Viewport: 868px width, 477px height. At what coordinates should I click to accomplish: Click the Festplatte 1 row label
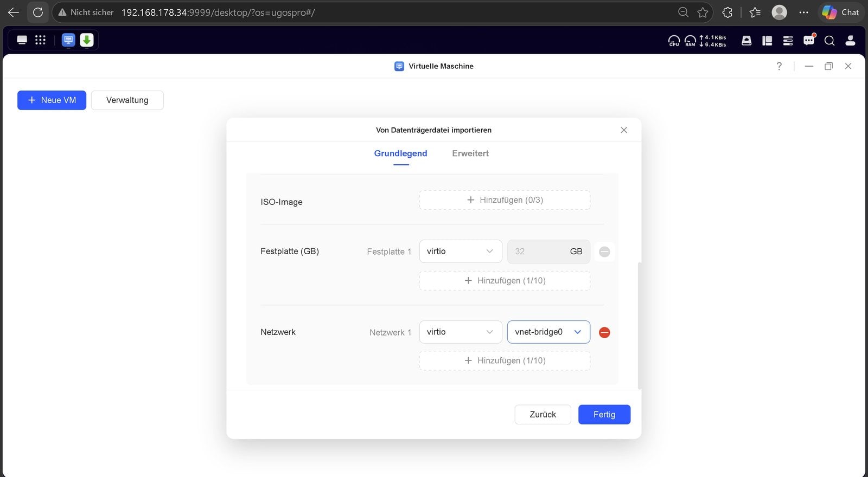click(x=389, y=252)
